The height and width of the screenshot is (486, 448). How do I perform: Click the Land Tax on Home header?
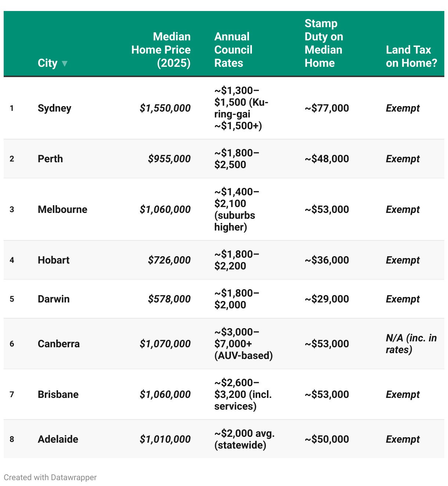point(411,56)
